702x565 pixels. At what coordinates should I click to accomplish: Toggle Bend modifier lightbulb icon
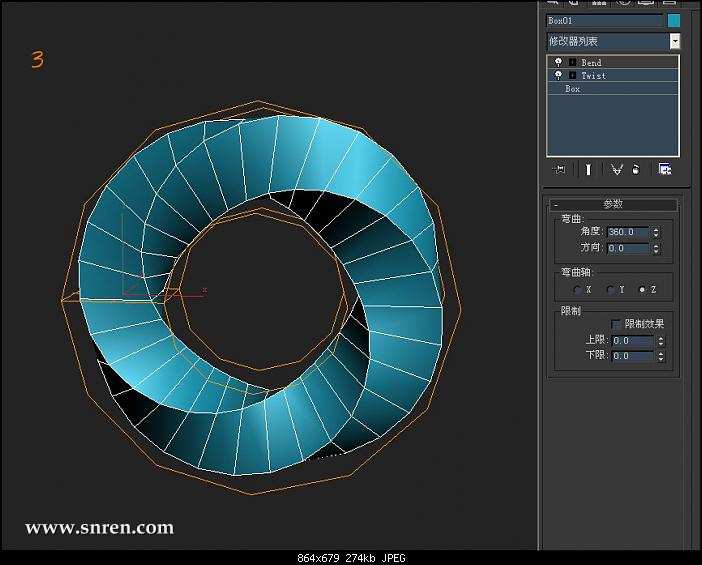[558, 62]
